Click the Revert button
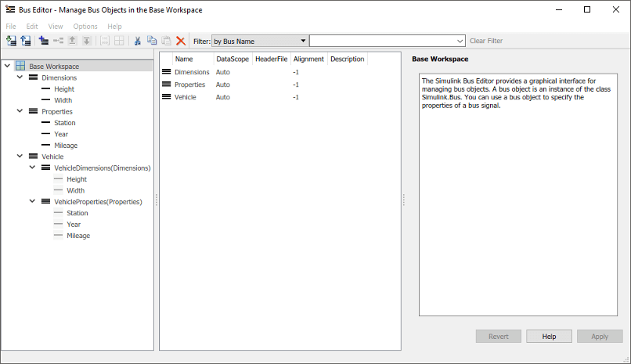631x364 pixels. click(498, 337)
